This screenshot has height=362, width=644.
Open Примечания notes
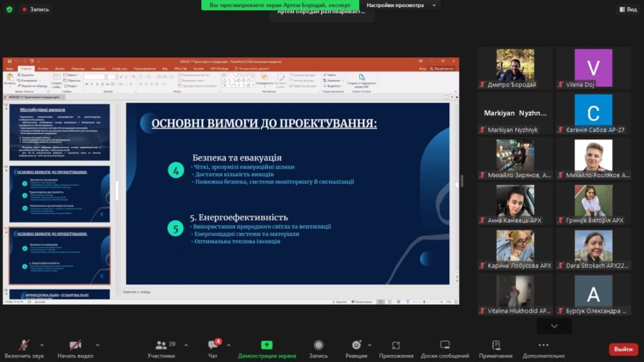(x=496, y=349)
